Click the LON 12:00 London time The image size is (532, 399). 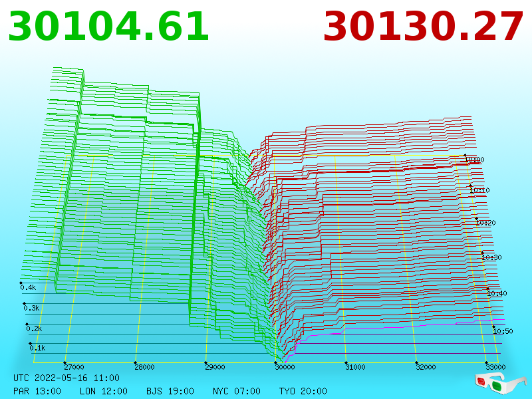coord(104,391)
